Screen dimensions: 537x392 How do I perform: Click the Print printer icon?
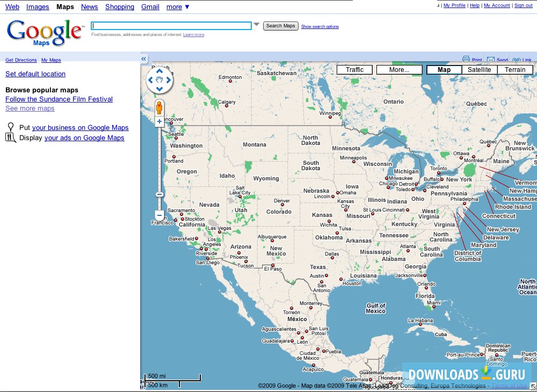click(466, 59)
